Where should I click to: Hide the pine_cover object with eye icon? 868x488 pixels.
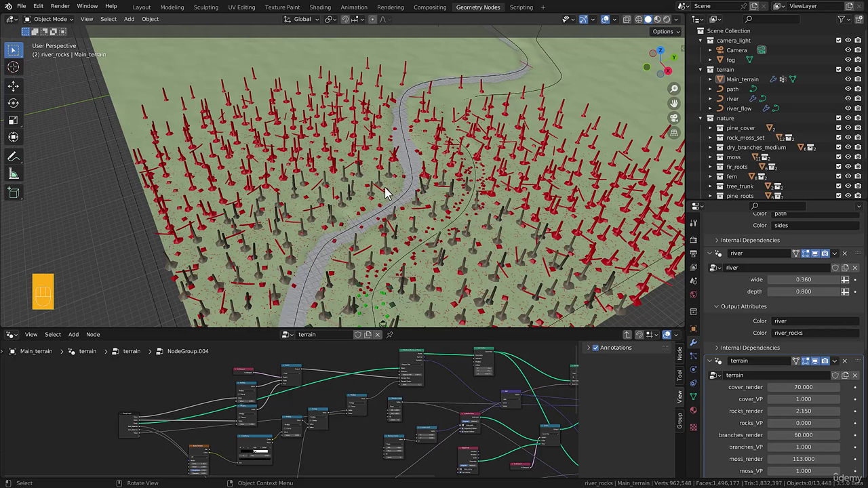(848, 127)
